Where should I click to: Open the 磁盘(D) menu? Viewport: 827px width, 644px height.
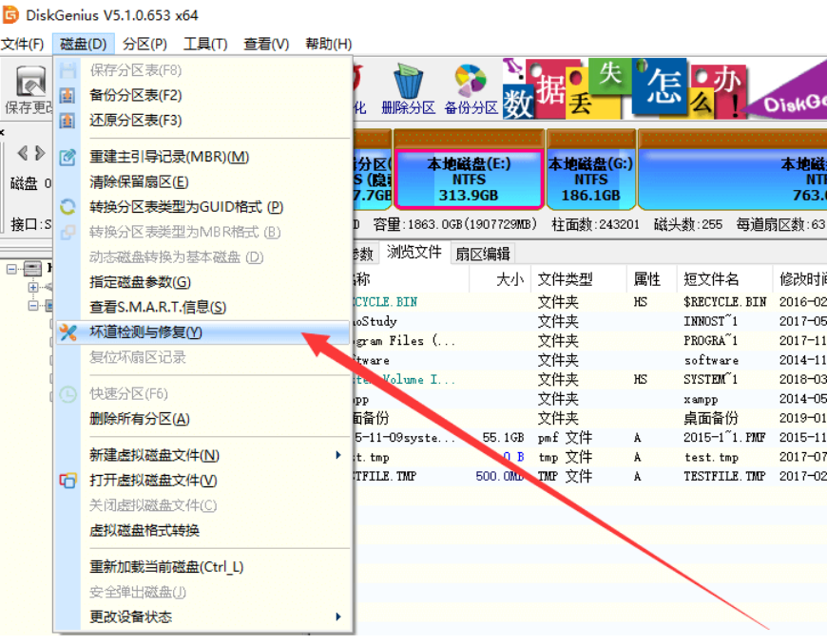point(84,44)
